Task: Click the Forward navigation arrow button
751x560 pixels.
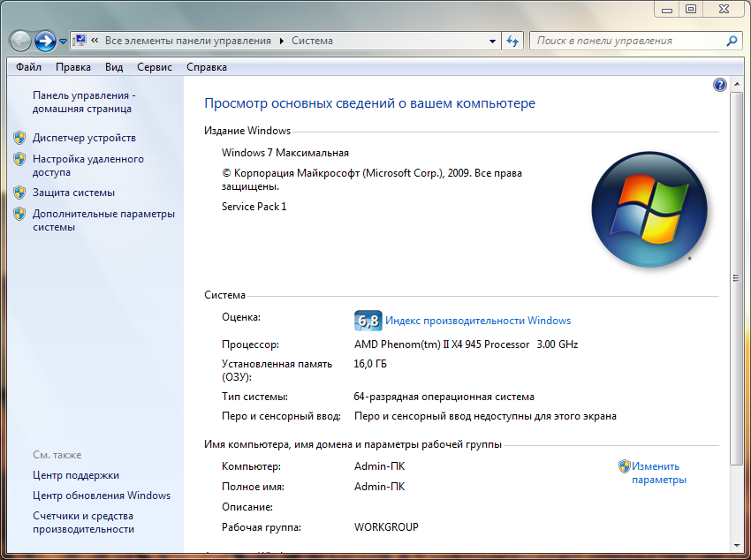Action: (45, 42)
